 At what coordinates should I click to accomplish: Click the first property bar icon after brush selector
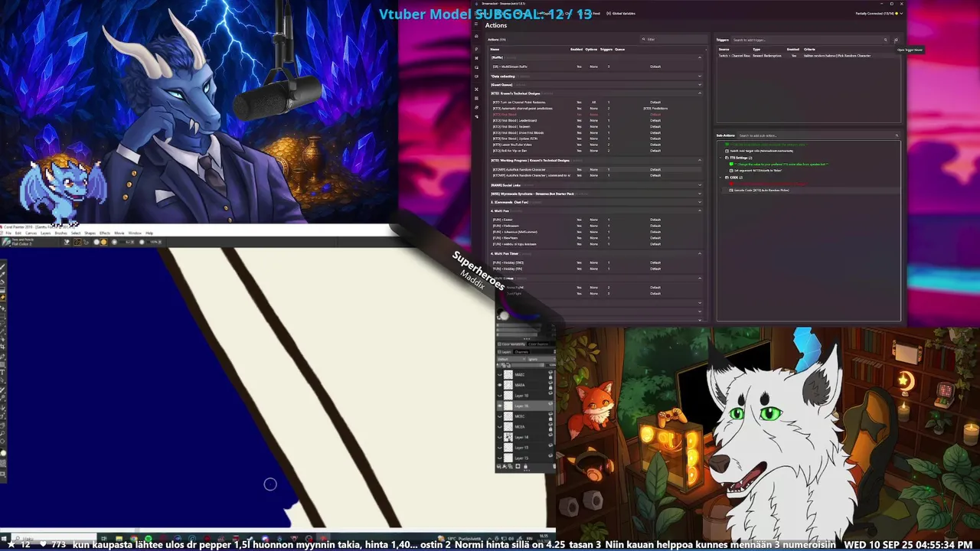(67, 242)
